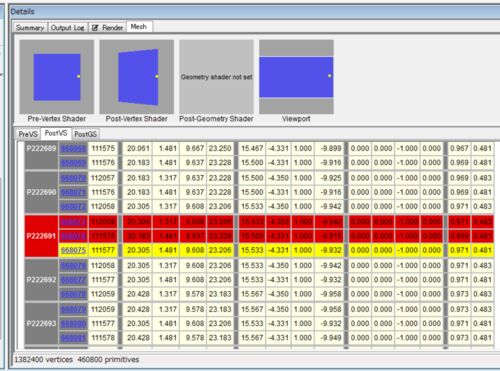
Task: Click value cell 0.967
Action: pyautogui.click(x=459, y=148)
